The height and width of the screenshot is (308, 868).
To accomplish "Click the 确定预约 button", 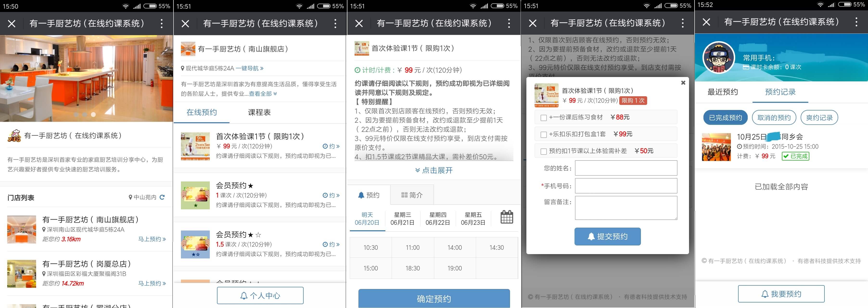I will point(434,299).
